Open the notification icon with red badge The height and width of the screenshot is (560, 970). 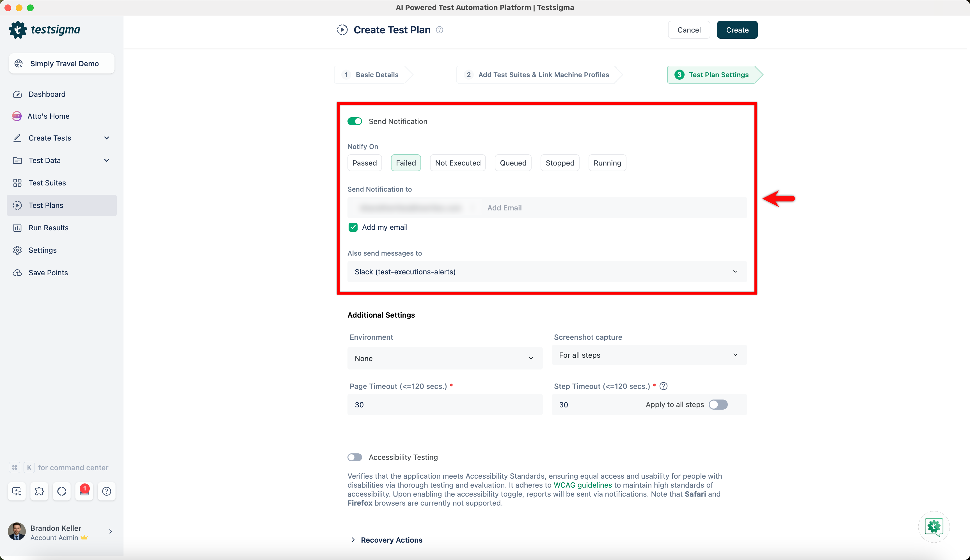pyautogui.click(x=84, y=491)
